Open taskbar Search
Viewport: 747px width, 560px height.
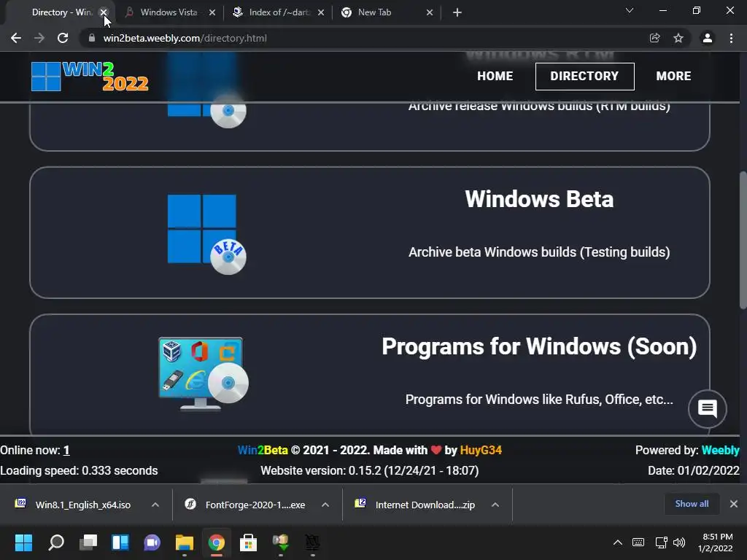tap(56, 542)
